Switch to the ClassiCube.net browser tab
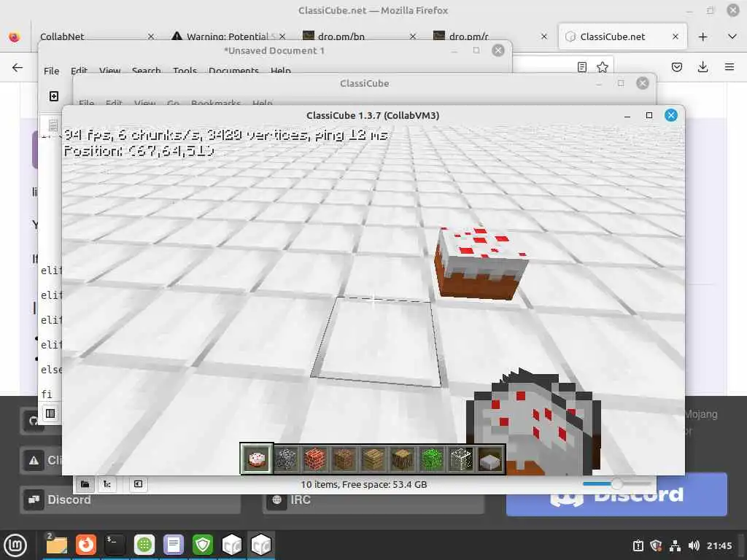This screenshot has height=560, width=747. (622, 36)
